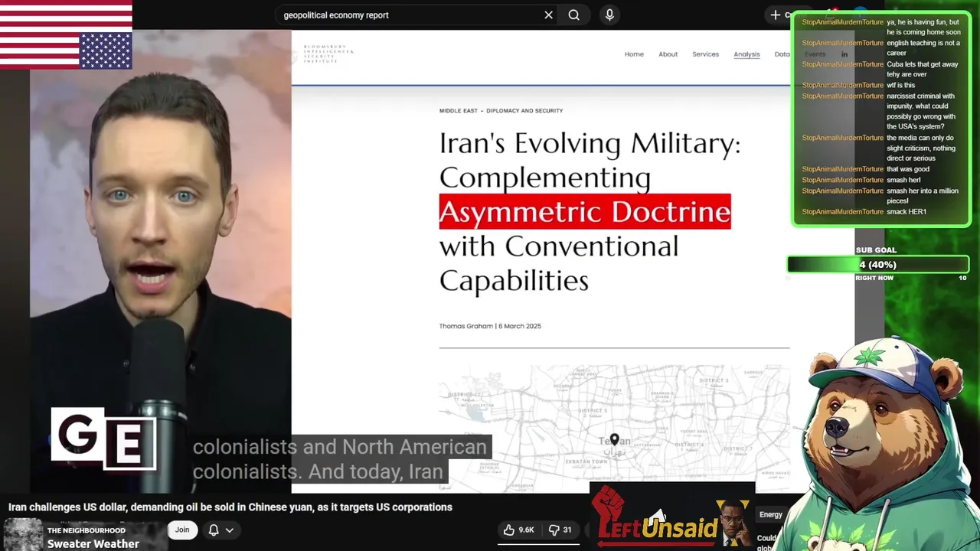
Task: Open Analysis in the institute site nav
Action: pos(746,54)
